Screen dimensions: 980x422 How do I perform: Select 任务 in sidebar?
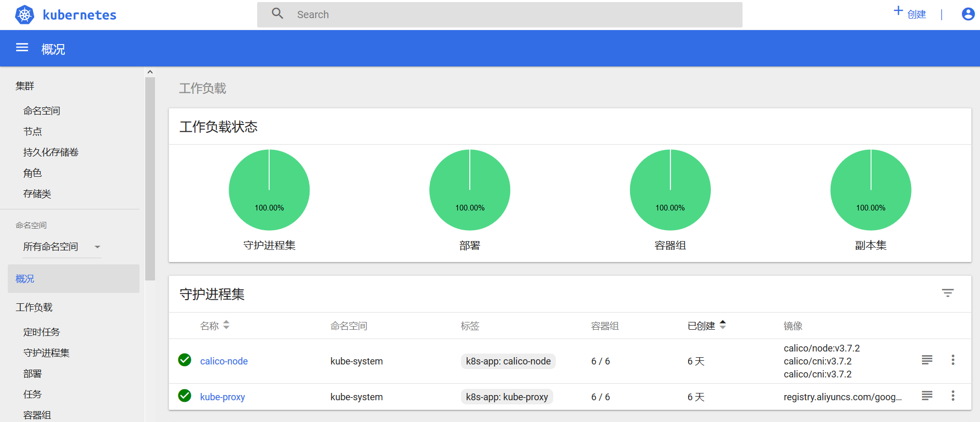tap(32, 394)
